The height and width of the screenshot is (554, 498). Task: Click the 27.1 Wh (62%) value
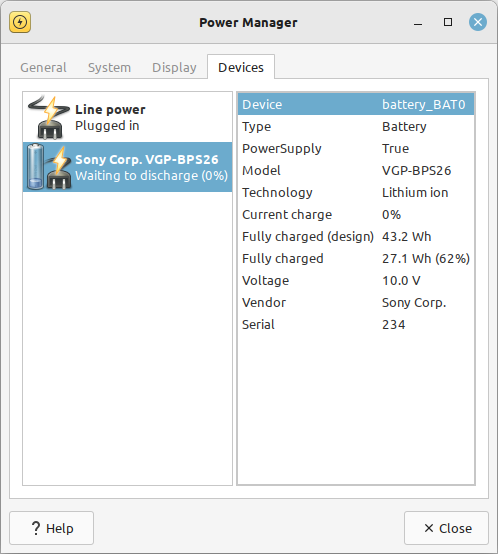point(426,258)
